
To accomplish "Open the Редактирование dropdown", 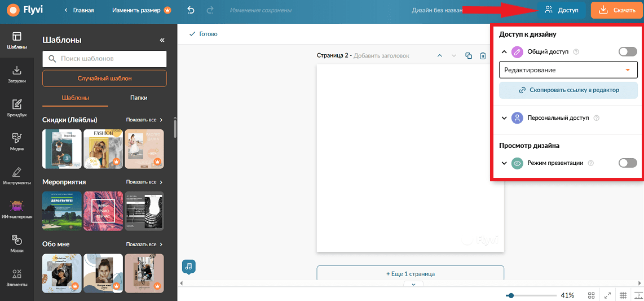I will pyautogui.click(x=568, y=70).
